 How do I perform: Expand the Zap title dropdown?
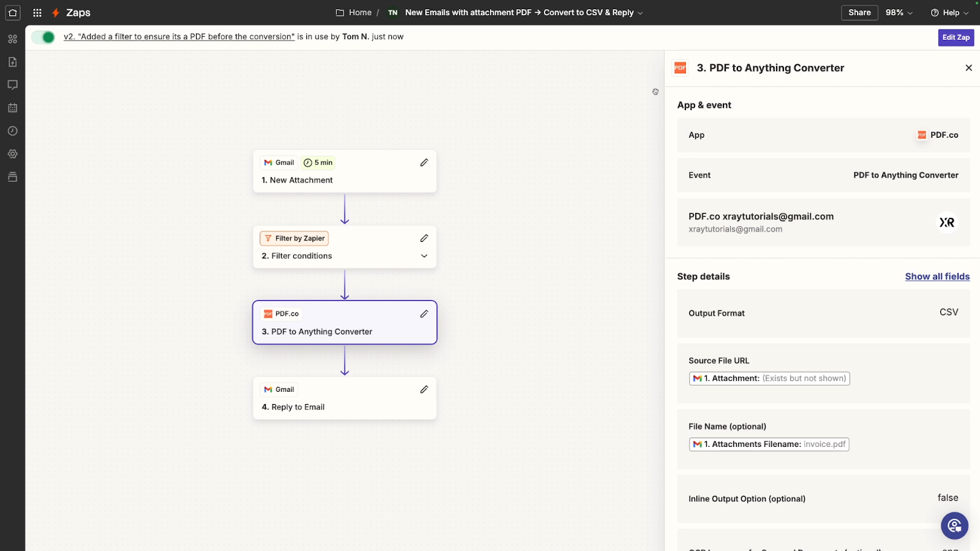(640, 13)
